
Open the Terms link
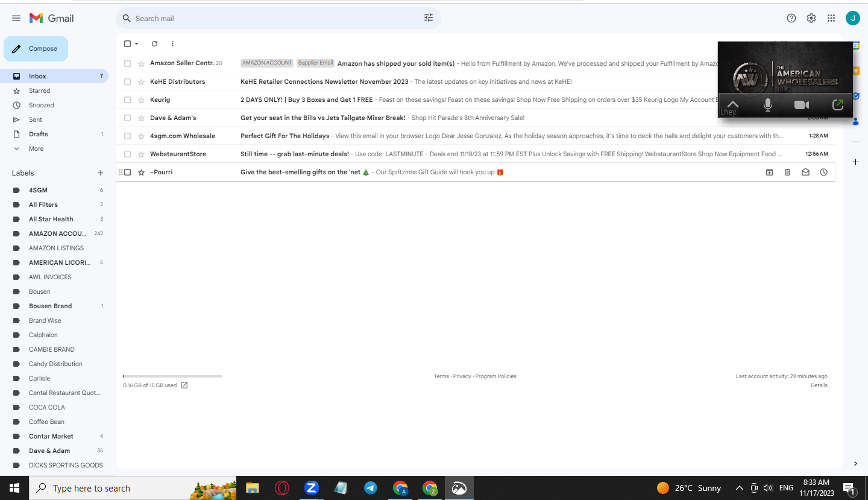point(441,376)
